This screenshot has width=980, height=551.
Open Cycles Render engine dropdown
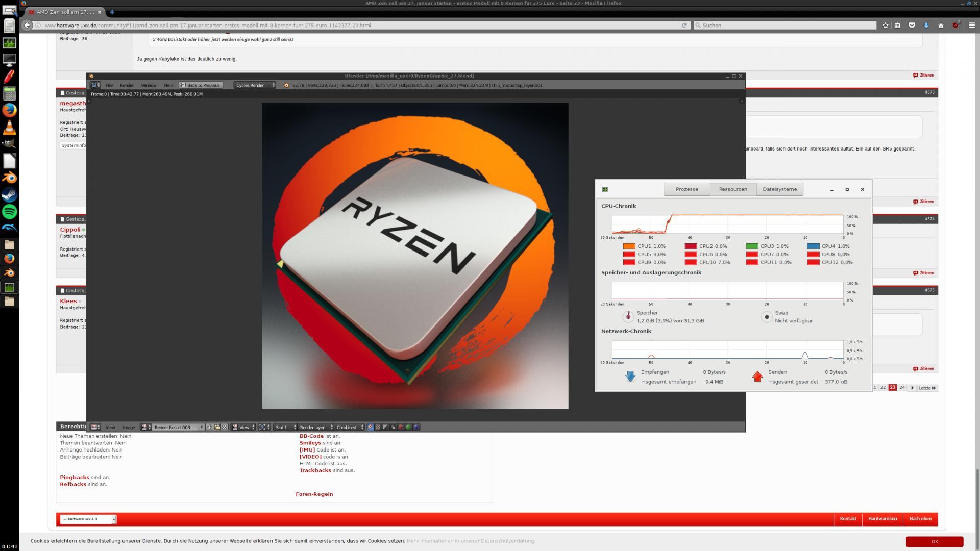tap(255, 85)
